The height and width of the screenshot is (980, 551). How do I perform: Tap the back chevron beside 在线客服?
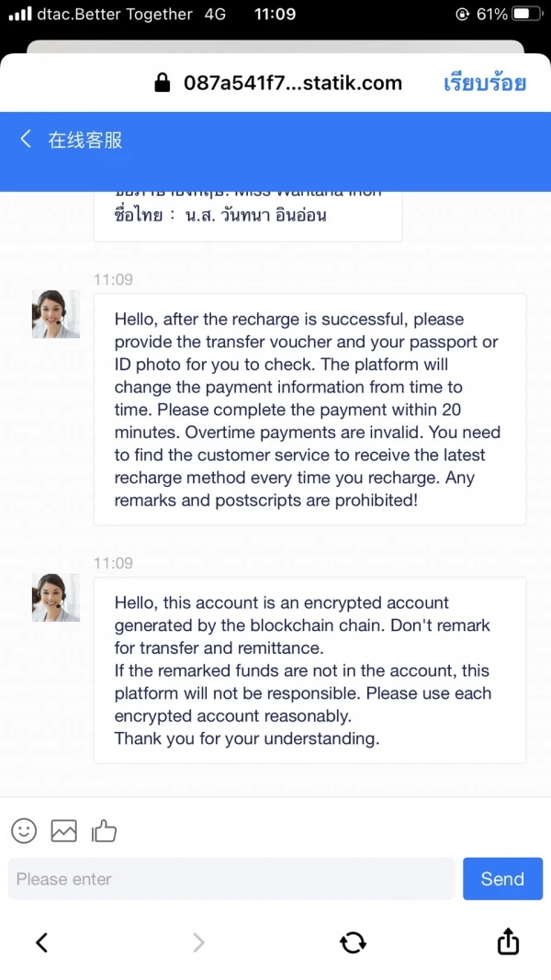26,139
